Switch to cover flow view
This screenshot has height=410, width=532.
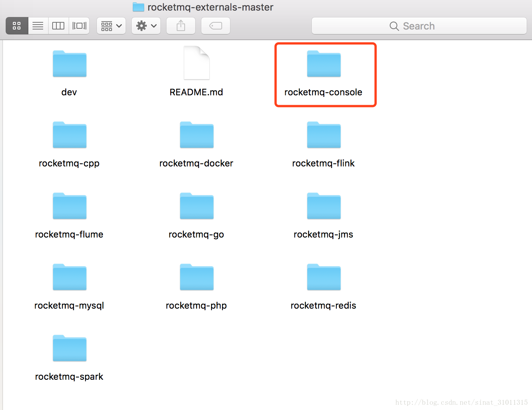pos(79,26)
